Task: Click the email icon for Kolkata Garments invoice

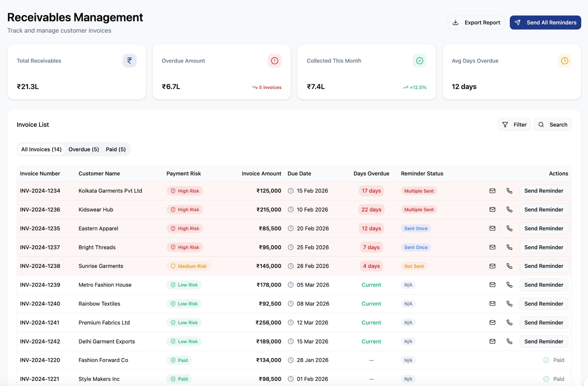Action: 492,191
